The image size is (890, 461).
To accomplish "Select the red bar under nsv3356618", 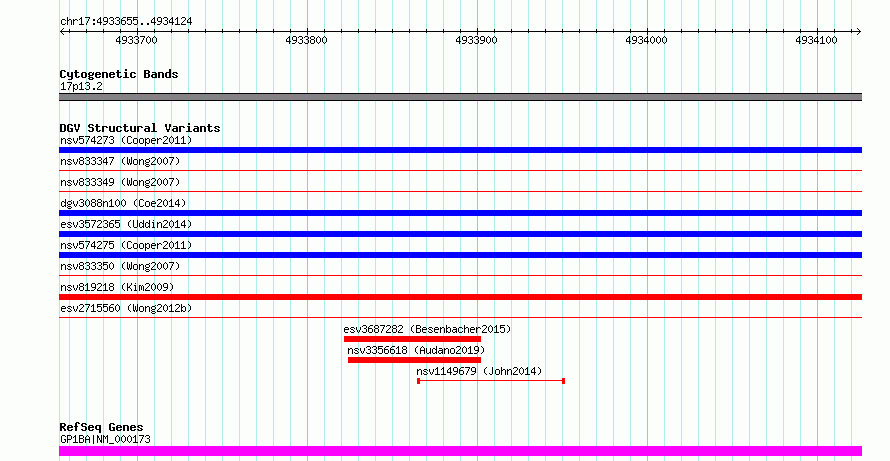I will [414, 360].
